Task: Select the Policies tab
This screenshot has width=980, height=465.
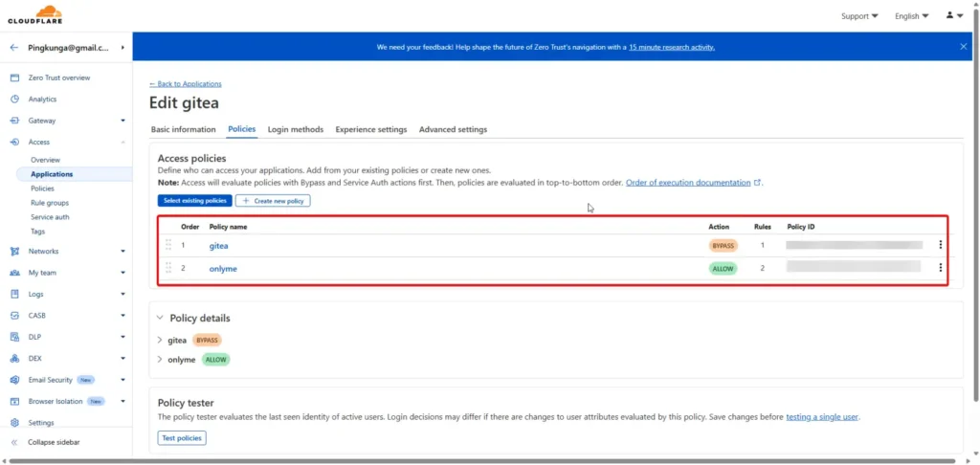Action: [x=242, y=129]
